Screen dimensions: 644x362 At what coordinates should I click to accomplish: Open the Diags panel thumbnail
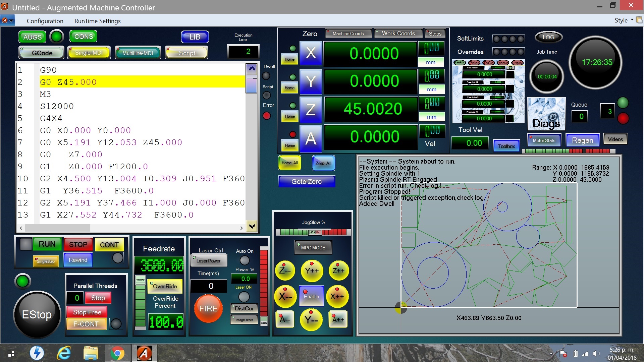(x=546, y=114)
